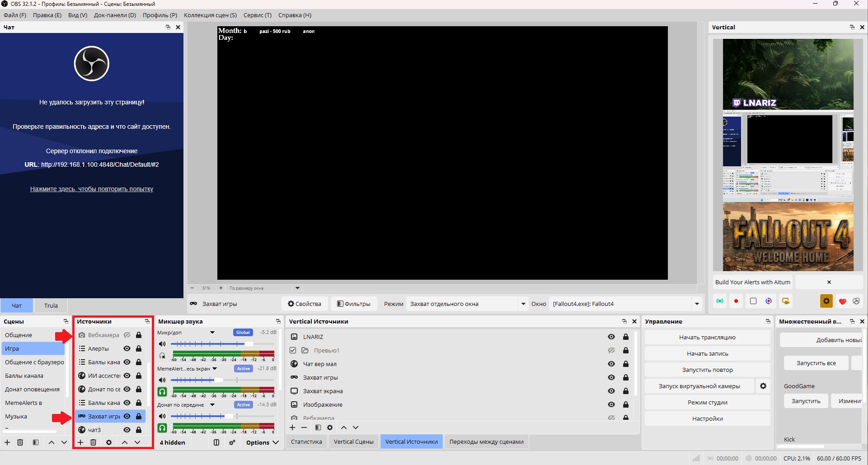Screen dimensions: 868x465
Task: Click the replay buffer icon in Vertical dock
Action: (x=769, y=301)
